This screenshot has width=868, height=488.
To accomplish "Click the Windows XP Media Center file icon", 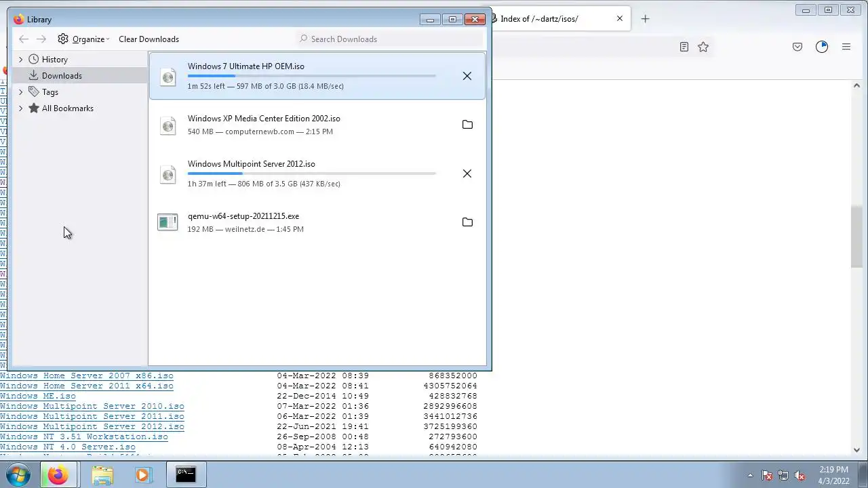I will pos(167,125).
